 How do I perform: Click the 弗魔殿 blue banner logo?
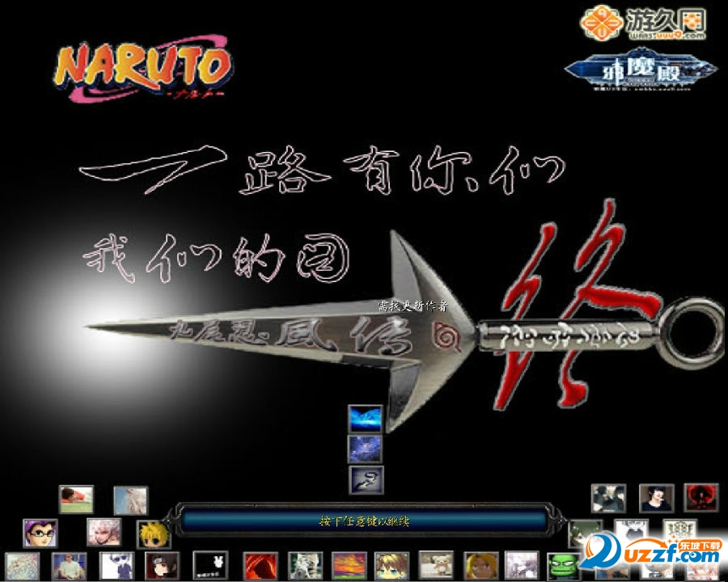coord(641,70)
